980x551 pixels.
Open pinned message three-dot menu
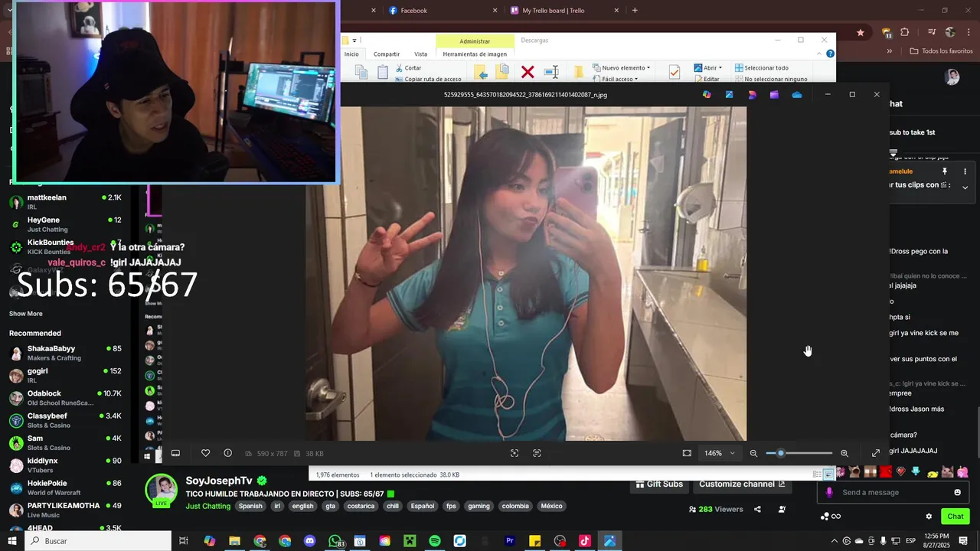point(965,171)
